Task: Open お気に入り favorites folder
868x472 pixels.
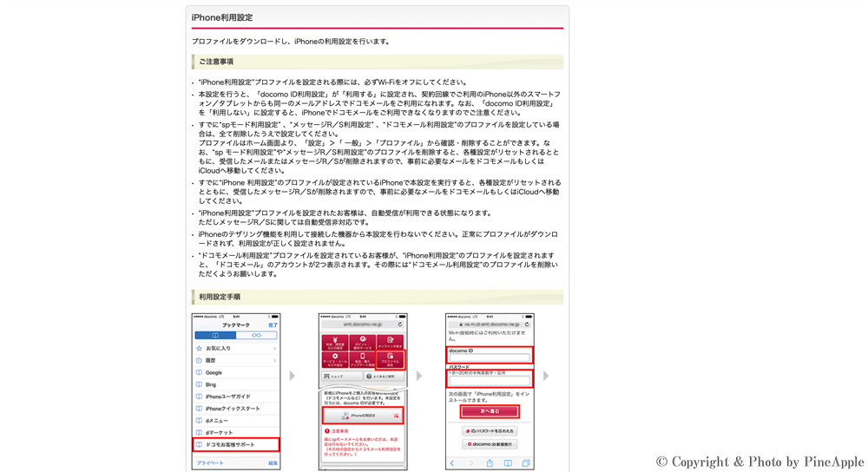Action: tap(219, 348)
